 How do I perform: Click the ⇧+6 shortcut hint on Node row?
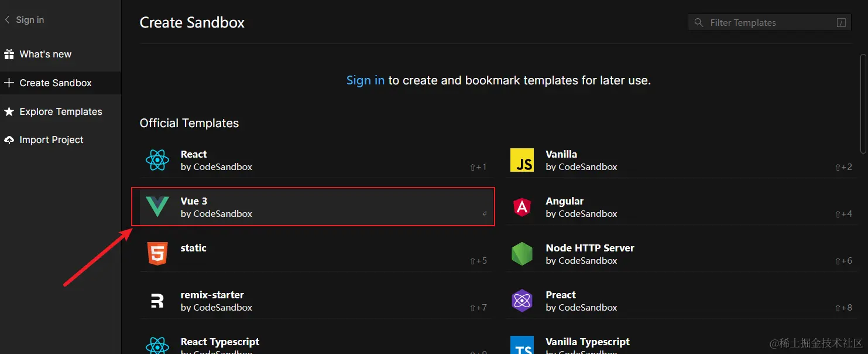[x=843, y=261]
